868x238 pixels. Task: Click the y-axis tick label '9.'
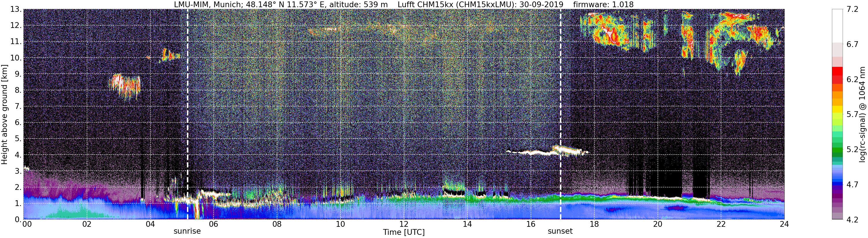coord(18,74)
